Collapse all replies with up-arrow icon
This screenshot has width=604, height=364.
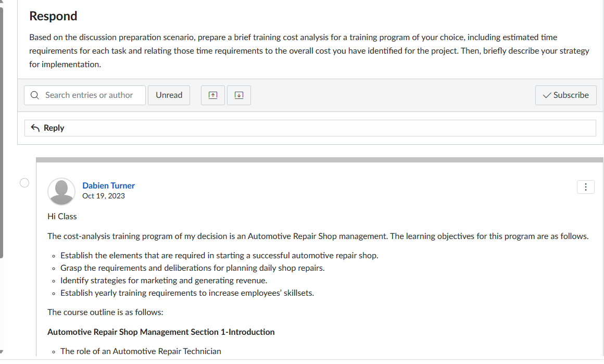[x=212, y=95]
